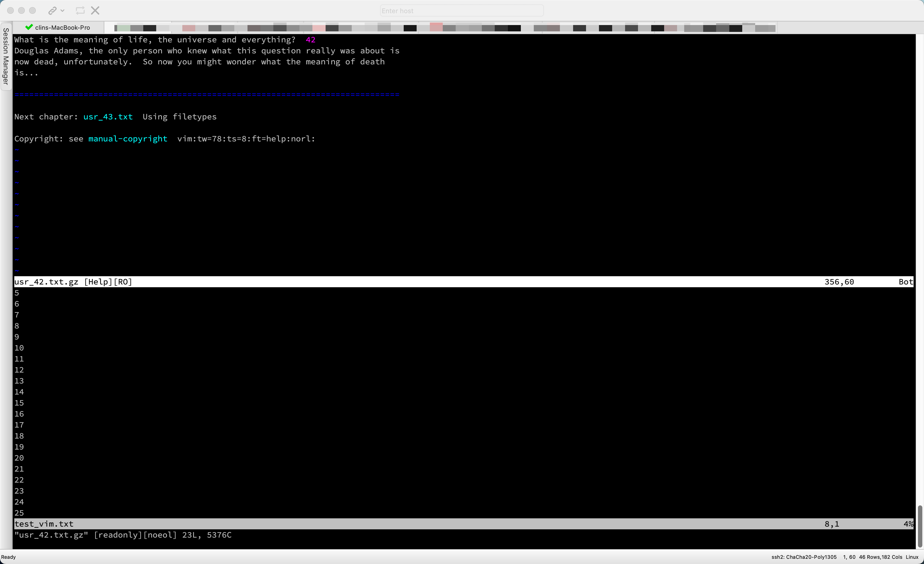The height and width of the screenshot is (564, 924).
Task: Click the 8,1 position in test_vim.txt status
Action: pos(832,524)
